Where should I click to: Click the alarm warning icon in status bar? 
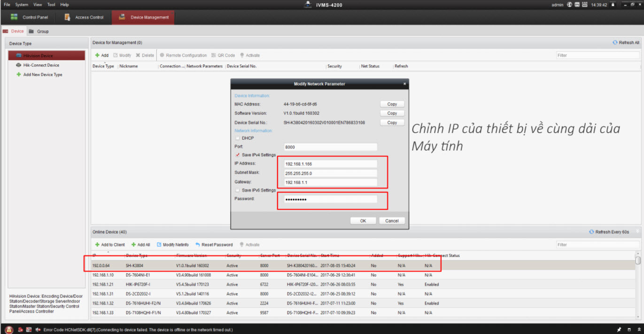tap(9, 329)
